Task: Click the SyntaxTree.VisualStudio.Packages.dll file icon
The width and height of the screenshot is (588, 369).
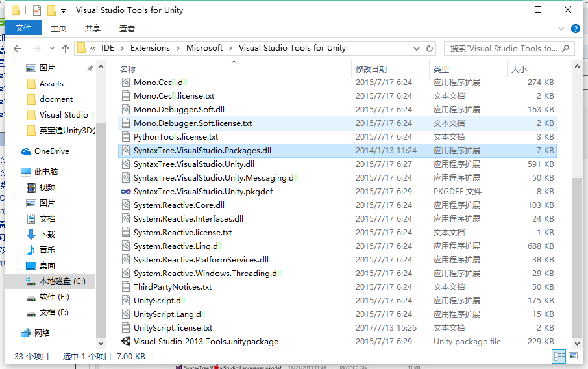Action: 126,151
